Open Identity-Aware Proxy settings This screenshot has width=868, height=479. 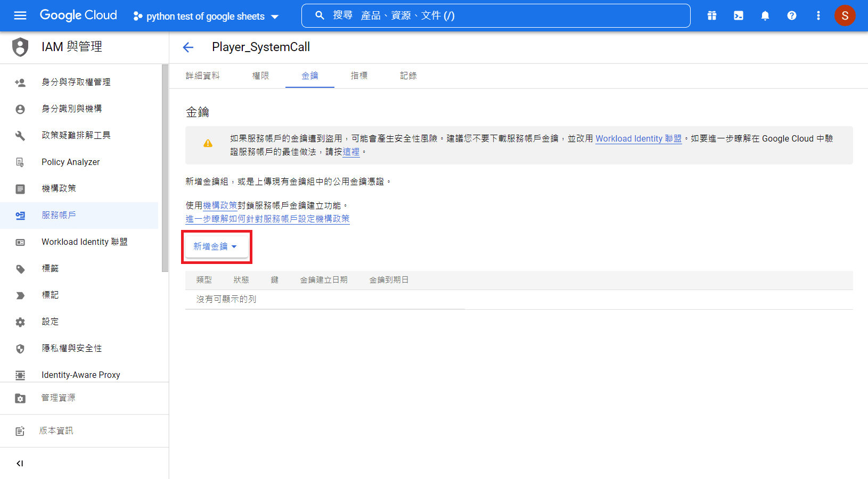point(81,375)
